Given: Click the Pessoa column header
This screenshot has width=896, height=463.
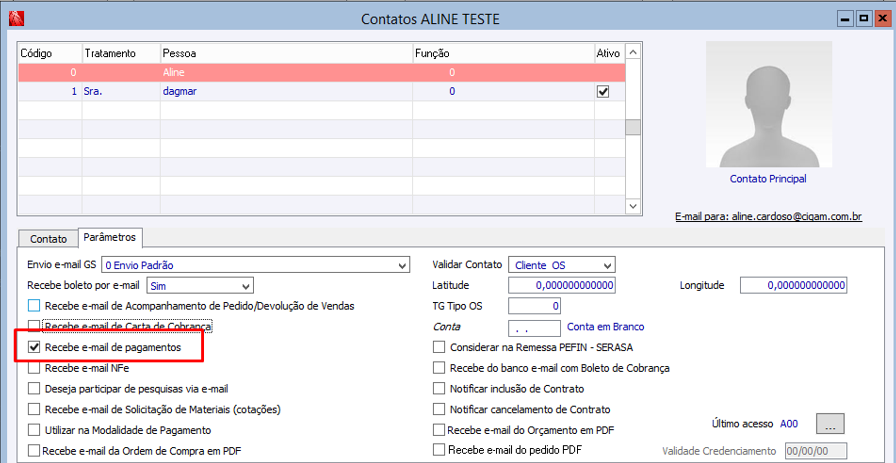Looking at the screenshot, I should pyautogui.click(x=285, y=52).
